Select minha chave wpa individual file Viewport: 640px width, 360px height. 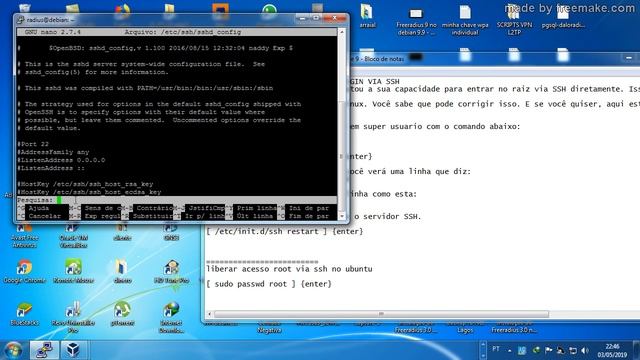pos(465,20)
